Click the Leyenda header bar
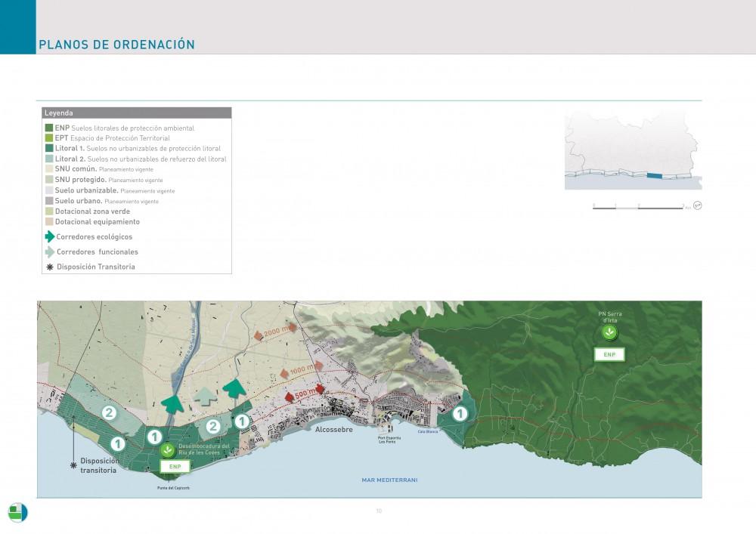The height and width of the screenshot is (534, 756). (137, 113)
